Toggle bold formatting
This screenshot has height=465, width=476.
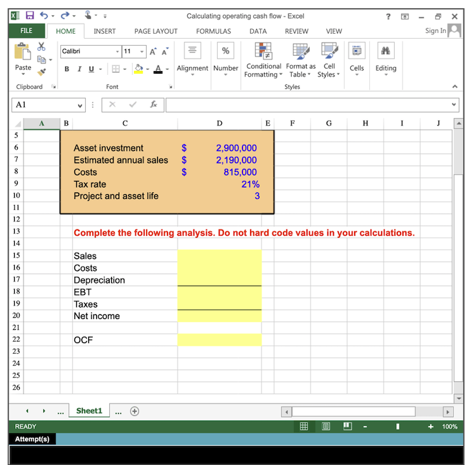(x=67, y=69)
